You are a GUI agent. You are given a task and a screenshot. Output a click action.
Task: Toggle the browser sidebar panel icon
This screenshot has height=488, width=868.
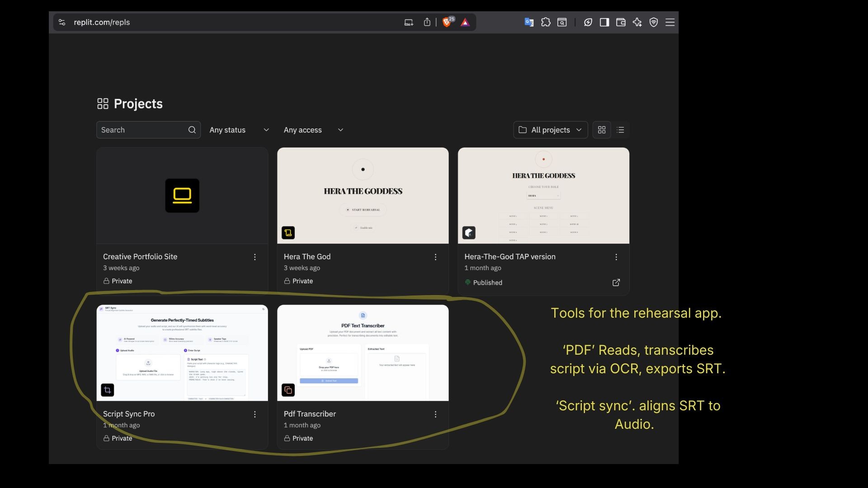pyautogui.click(x=604, y=22)
